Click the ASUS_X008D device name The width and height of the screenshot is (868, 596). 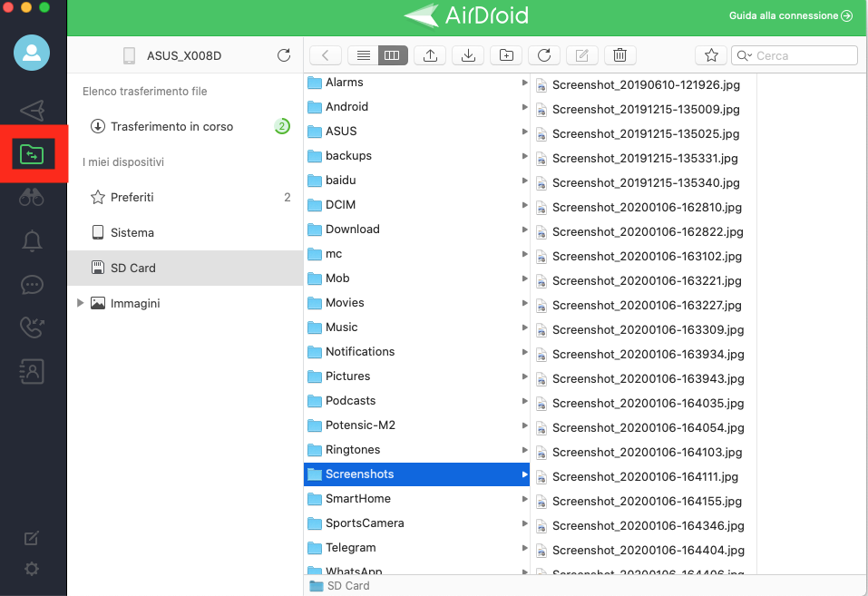(x=184, y=55)
